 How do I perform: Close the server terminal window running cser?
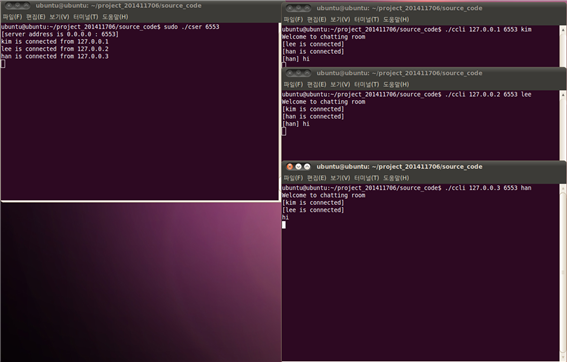pos(9,6)
